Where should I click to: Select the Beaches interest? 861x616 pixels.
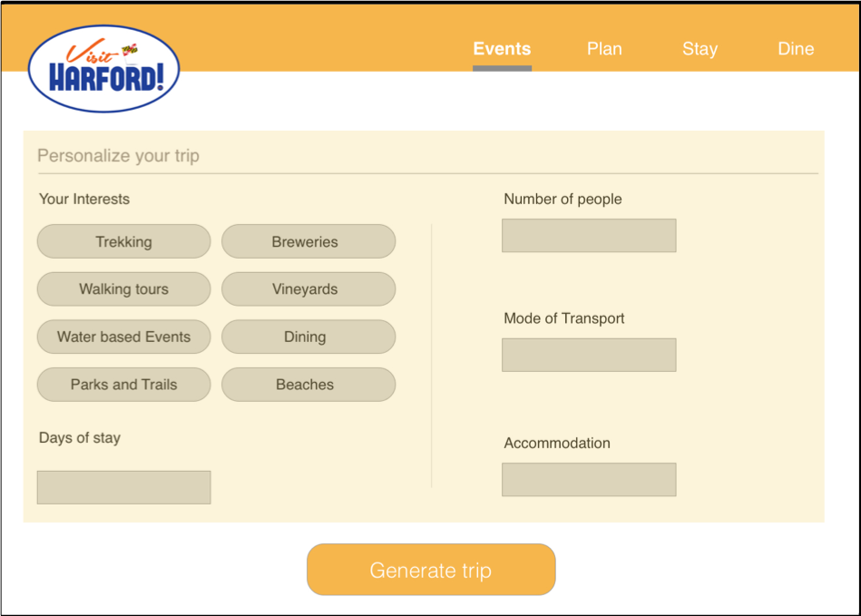[308, 385]
